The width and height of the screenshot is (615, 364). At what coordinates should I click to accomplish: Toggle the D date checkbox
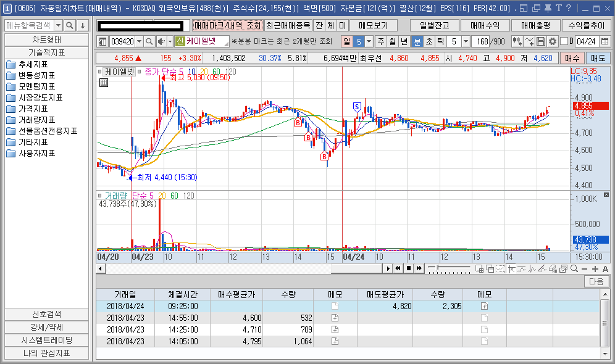click(564, 41)
